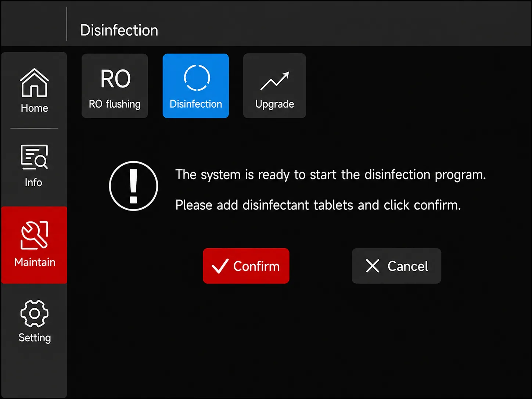Open the Info section
Screen dimensions: 532x399
(x=34, y=166)
